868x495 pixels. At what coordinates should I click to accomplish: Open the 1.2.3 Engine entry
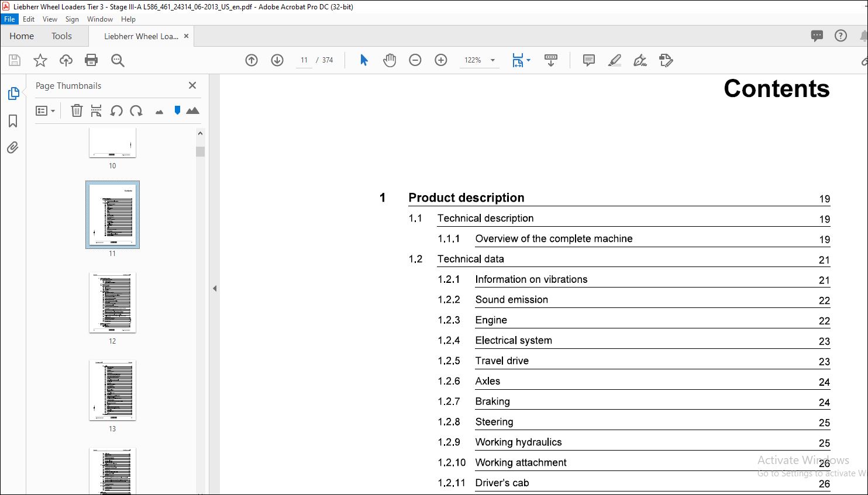[491, 320]
